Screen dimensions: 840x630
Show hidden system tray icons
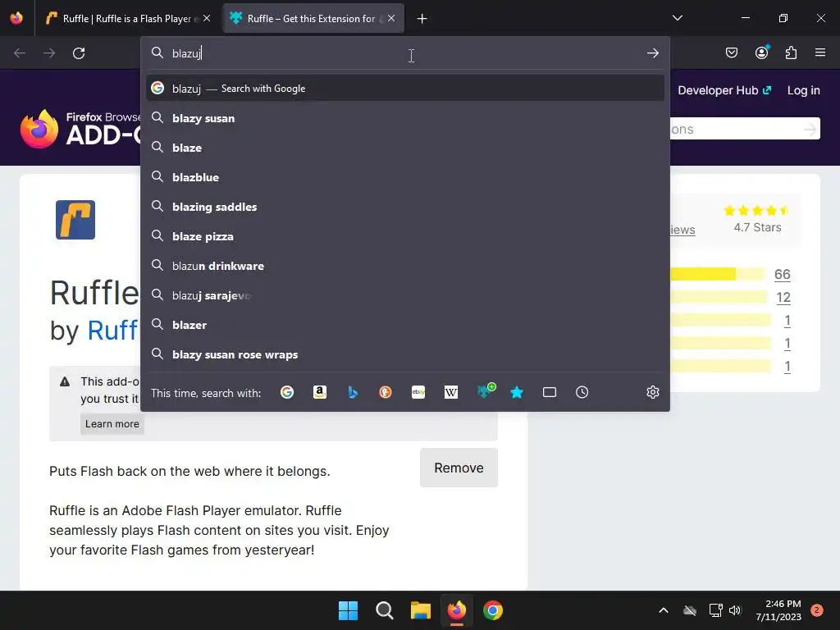click(x=663, y=610)
